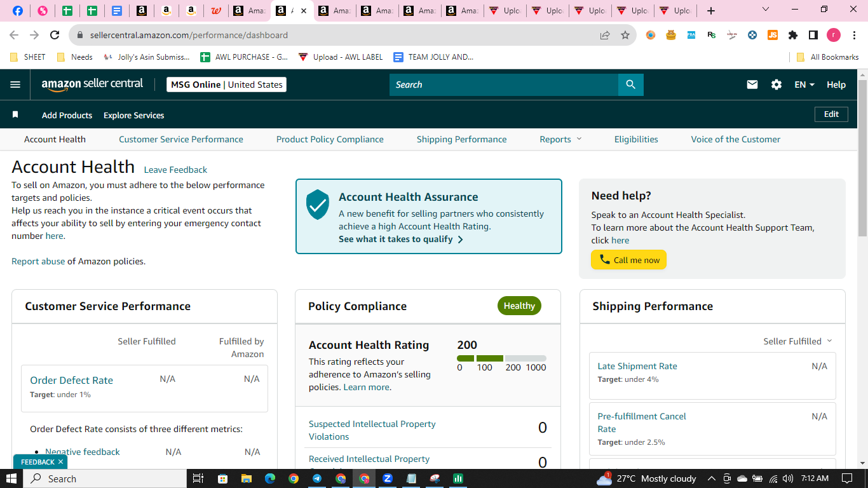Screen dimensions: 868x488
Task: Go back using the browser back arrow
Action: tap(14, 35)
